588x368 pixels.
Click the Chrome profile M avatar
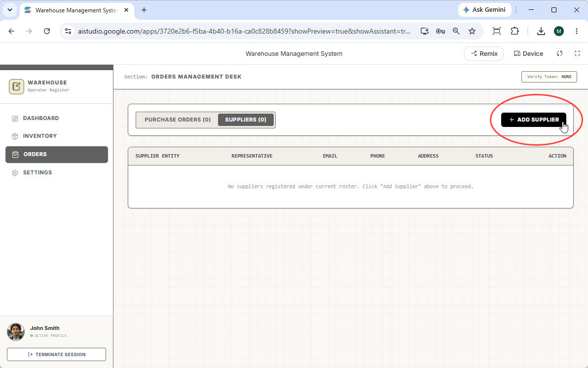click(559, 31)
